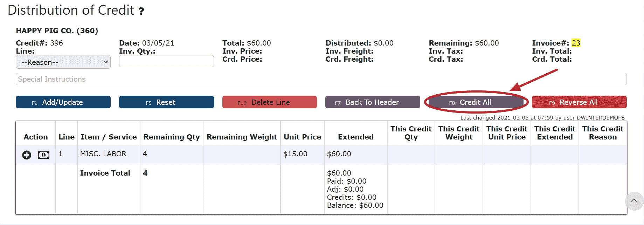
Task: Click highlighted invoice number 23
Action: coord(576,43)
